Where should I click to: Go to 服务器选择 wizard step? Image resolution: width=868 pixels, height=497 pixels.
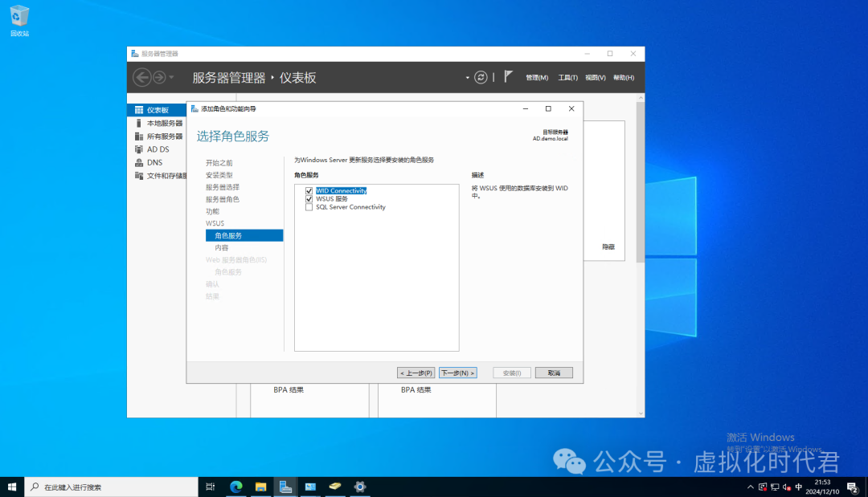pos(223,187)
